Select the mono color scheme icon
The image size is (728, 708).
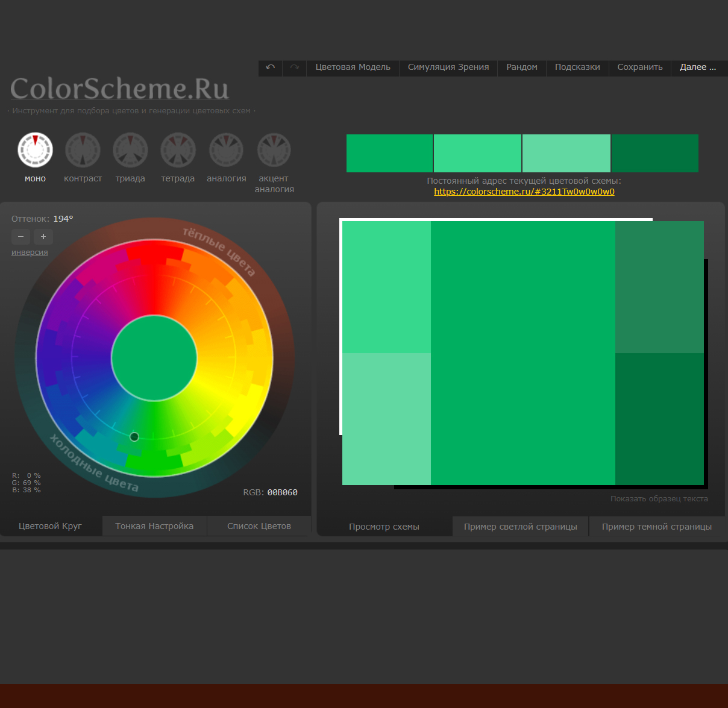(35, 149)
